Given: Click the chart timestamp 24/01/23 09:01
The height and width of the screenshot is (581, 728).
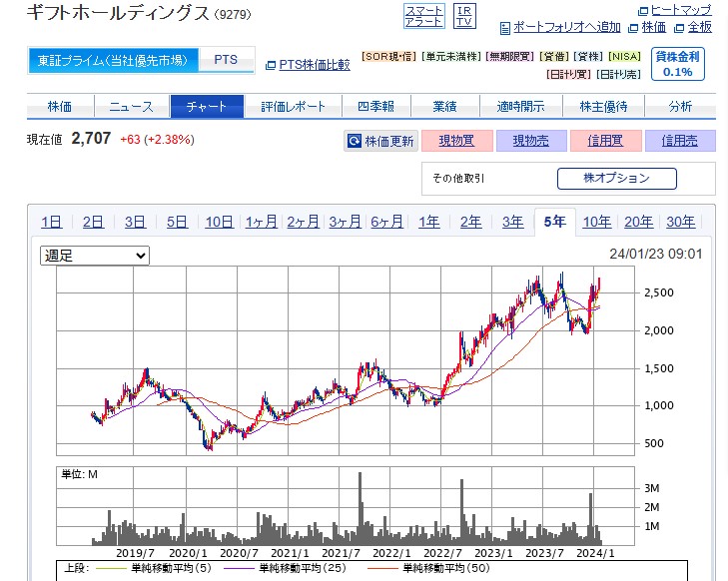Looking at the screenshot, I should pos(655,254).
